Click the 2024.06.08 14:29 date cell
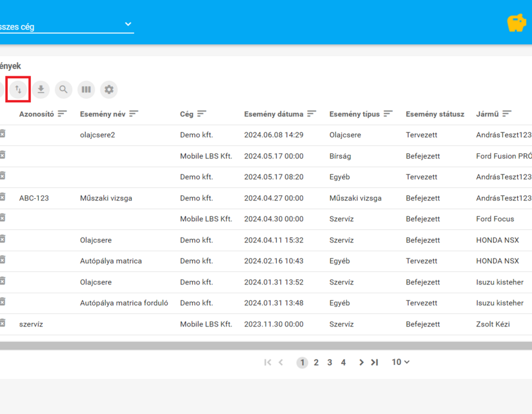 click(274, 135)
